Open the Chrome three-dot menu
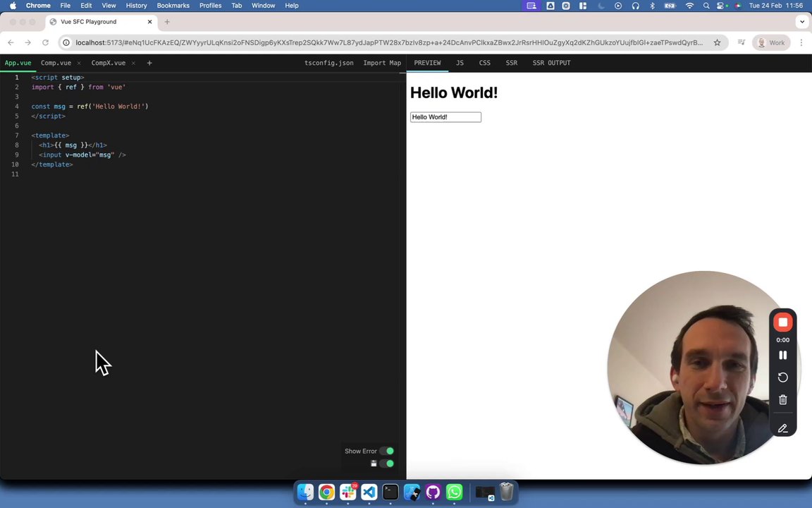 [801, 42]
